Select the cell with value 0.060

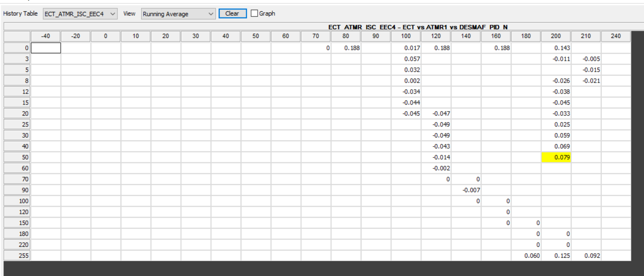[526, 256]
